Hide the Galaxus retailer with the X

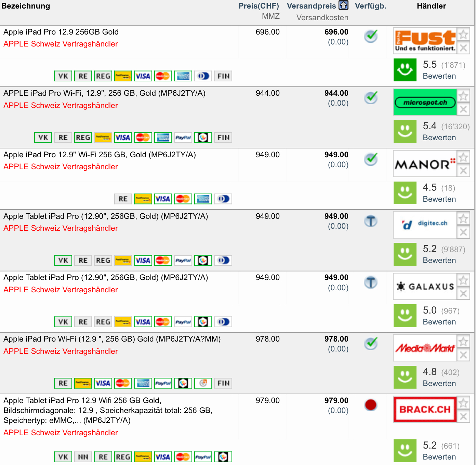point(463,293)
